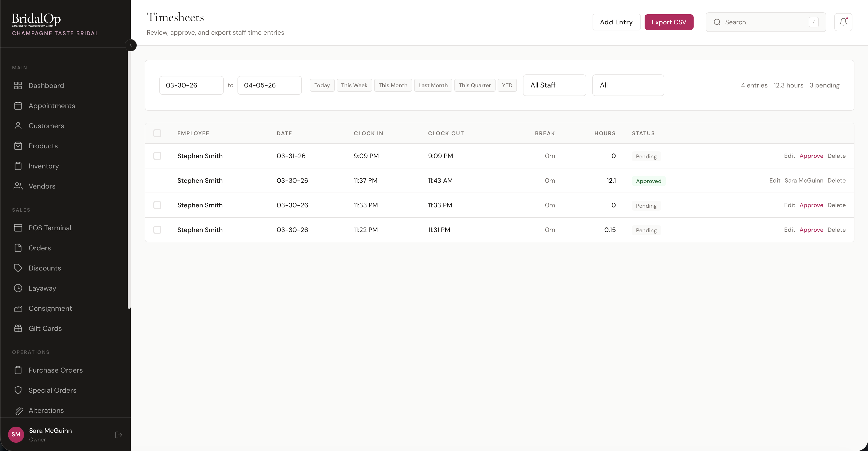Select the Layaway clock icon

coord(18,288)
